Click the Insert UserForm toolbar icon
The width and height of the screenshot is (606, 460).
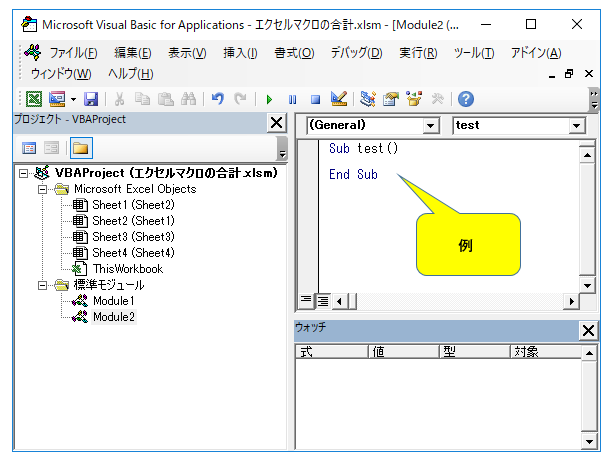(x=57, y=99)
